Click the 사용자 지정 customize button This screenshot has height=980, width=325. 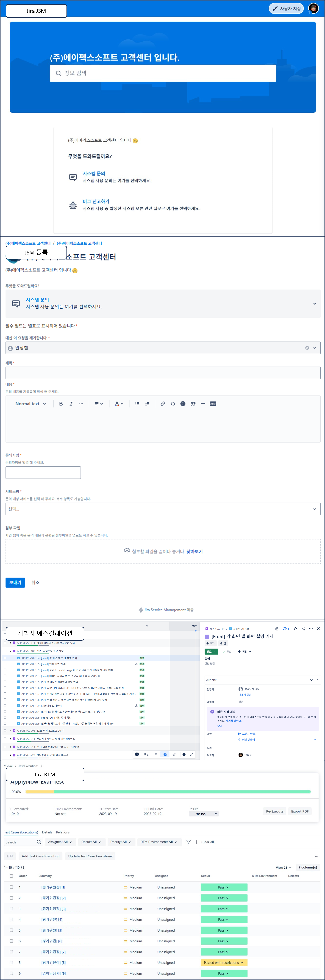coord(286,8)
